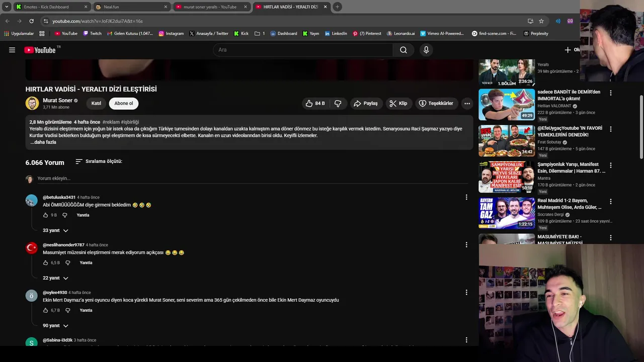The image size is (644, 362).
Task: Open options menu for betuluska3431's comment
Action: coord(466,197)
